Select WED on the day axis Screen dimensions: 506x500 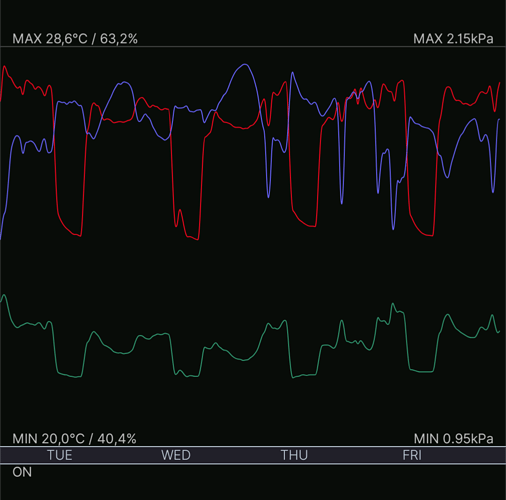point(176,455)
